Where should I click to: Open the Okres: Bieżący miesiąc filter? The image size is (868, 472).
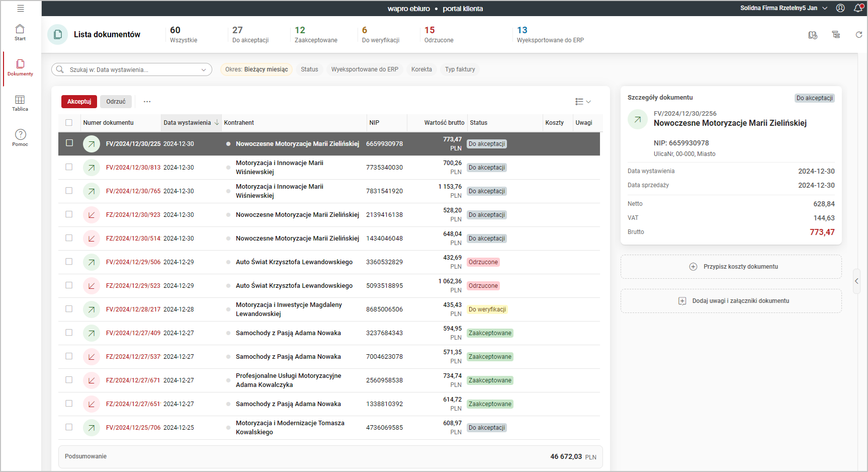point(256,69)
